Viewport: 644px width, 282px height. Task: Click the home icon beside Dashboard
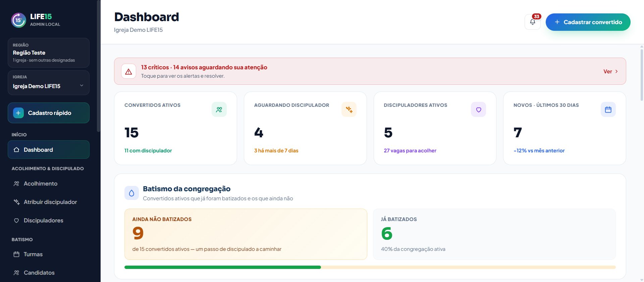[x=16, y=150]
